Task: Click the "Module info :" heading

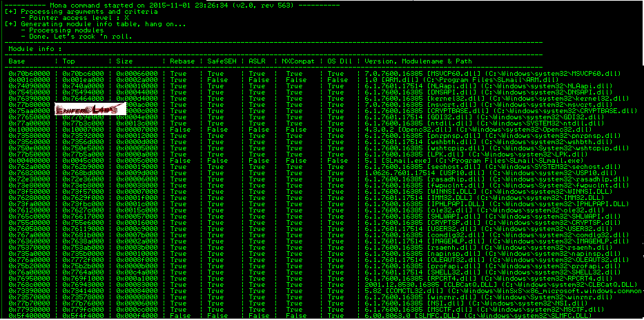Action: 35,49
